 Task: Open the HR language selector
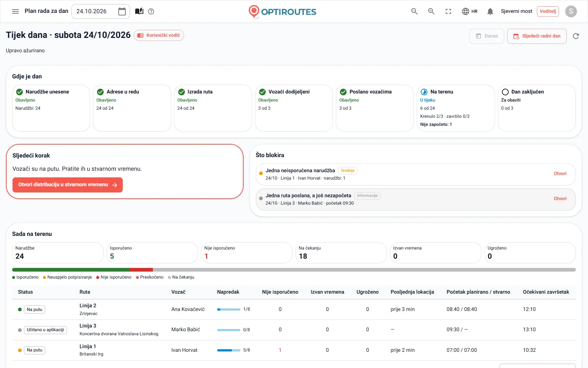(470, 11)
